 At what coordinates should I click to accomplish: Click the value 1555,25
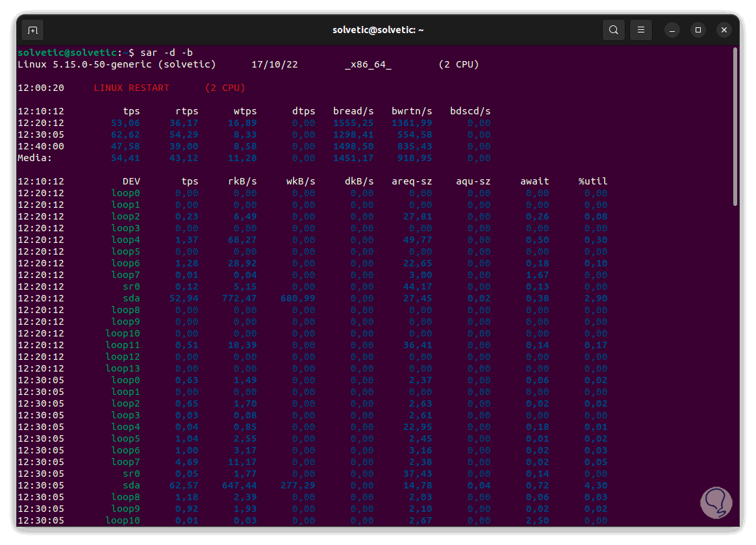353,123
